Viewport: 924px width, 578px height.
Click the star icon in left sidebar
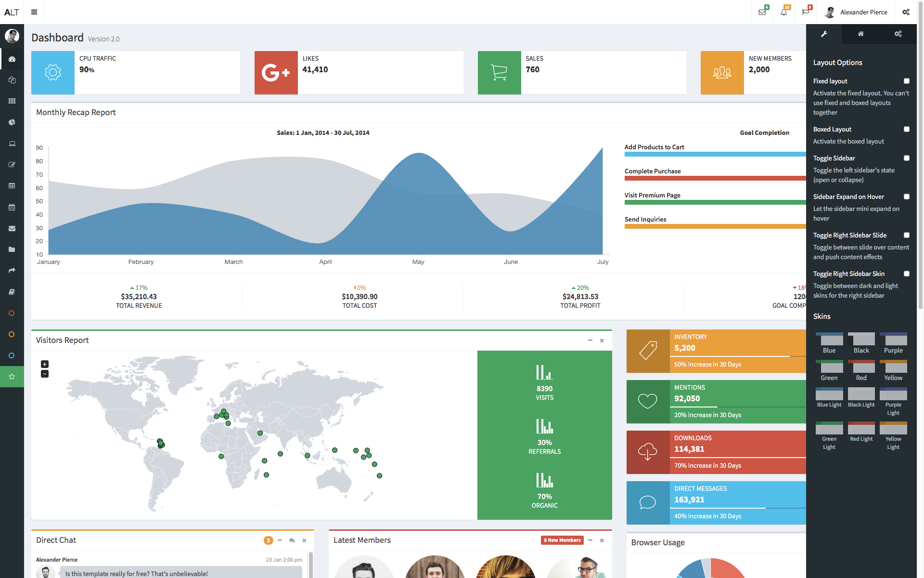click(x=12, y=376)
